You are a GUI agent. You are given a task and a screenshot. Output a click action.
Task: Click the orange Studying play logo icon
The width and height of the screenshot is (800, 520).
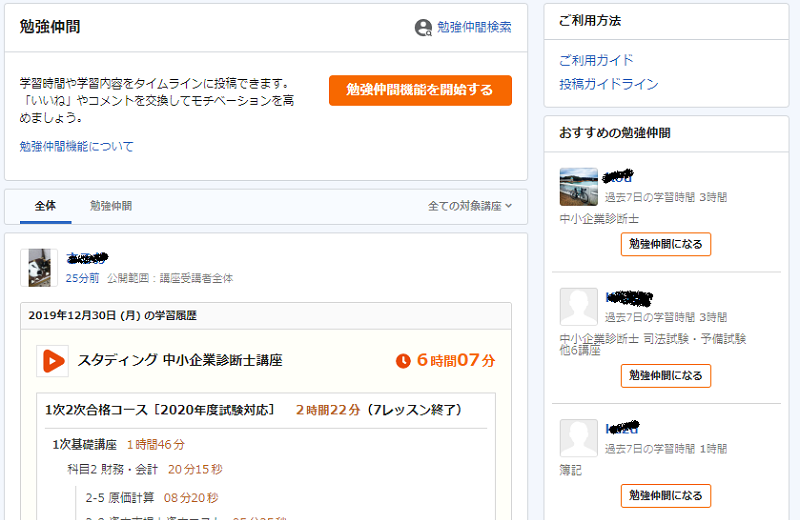(52, 360)
